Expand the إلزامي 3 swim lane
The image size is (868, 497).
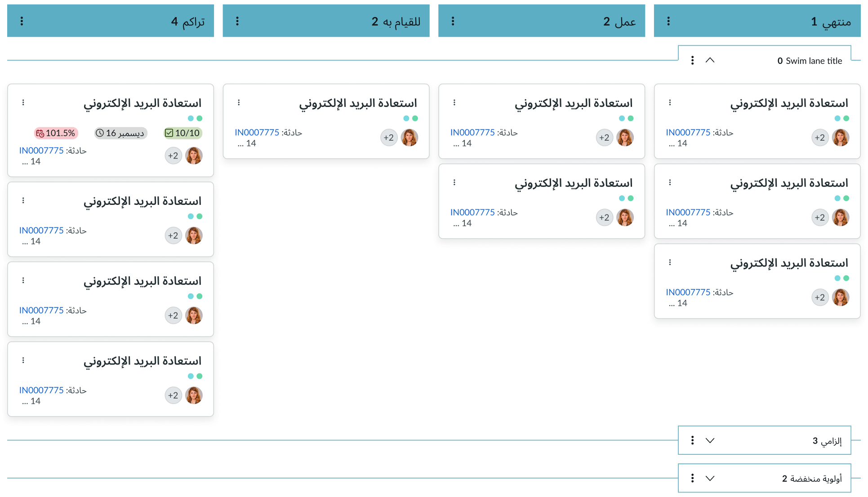(710, 440)
